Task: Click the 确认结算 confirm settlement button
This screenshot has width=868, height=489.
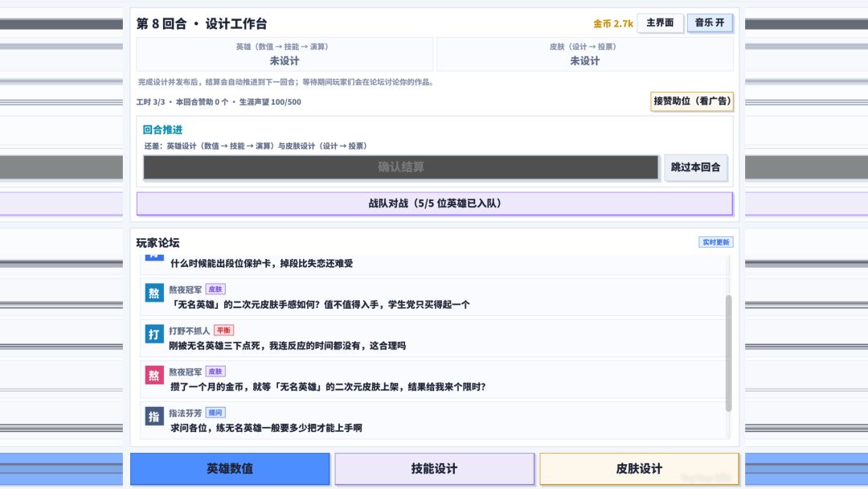Action: click(401, 167)
